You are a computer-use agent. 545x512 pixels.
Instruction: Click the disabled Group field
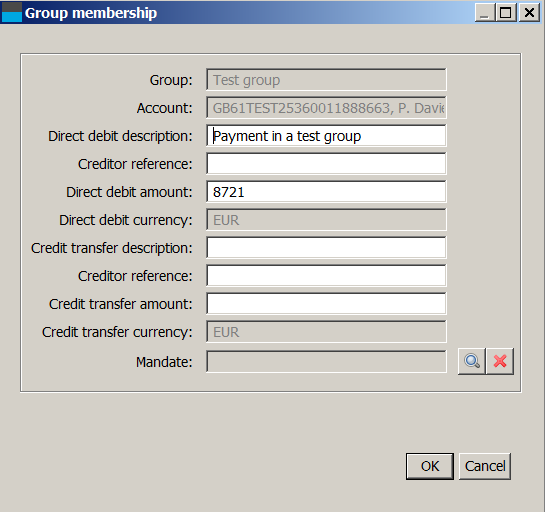[x=326, y=80]
